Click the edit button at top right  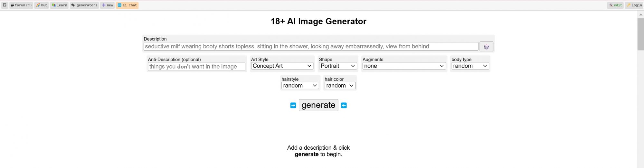(615, 5)
